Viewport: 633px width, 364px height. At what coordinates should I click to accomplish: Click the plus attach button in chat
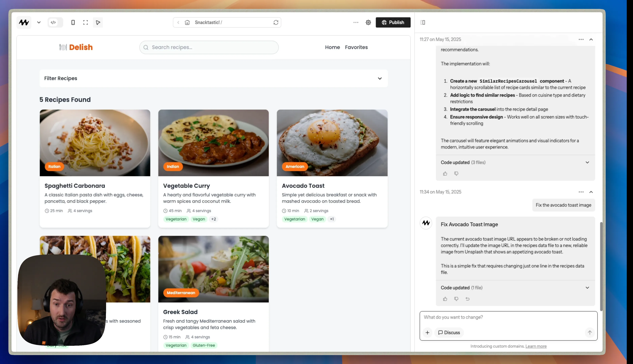(427, 332)
